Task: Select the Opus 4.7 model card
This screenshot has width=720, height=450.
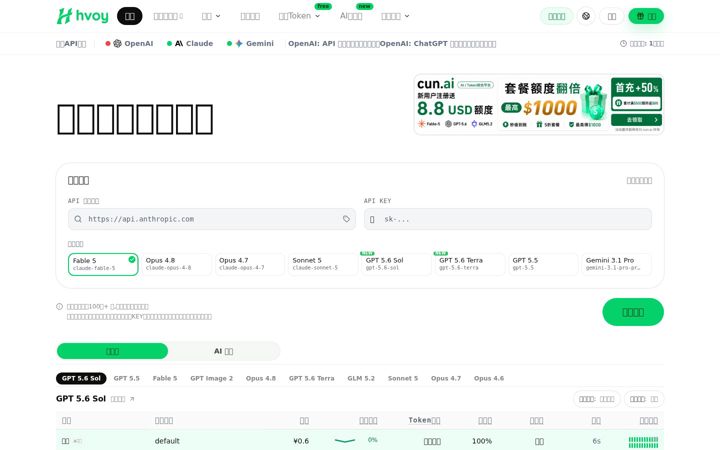Action: coord(250,264)
